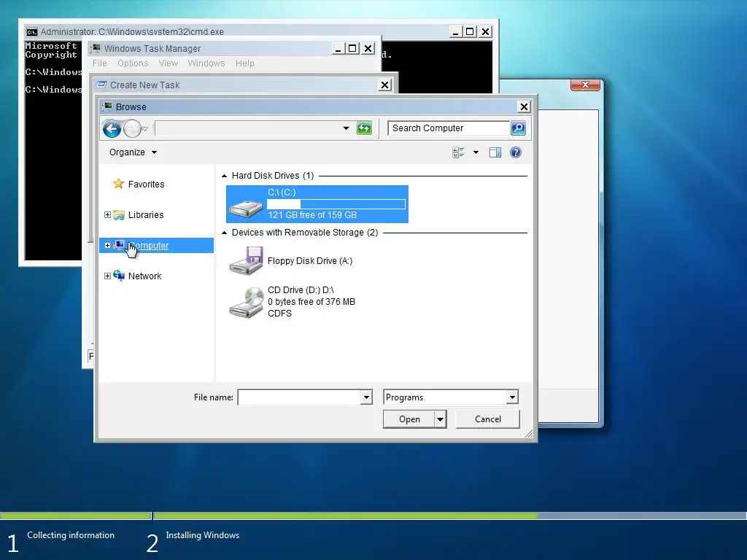The image size is (747, 560).
Task: Click the Task Manager title bar icon
Action: 96,49
